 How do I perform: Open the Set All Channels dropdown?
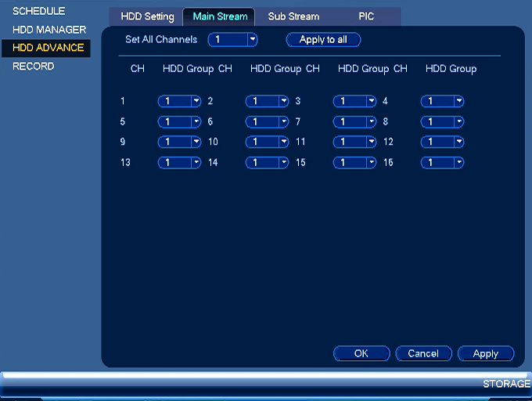pyautogui.click(x=233, y=40)
